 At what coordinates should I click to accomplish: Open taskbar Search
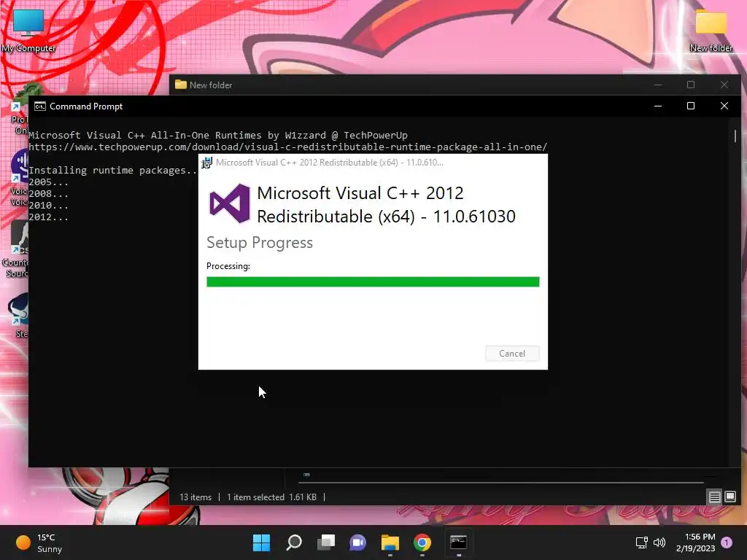coord(294,542)
